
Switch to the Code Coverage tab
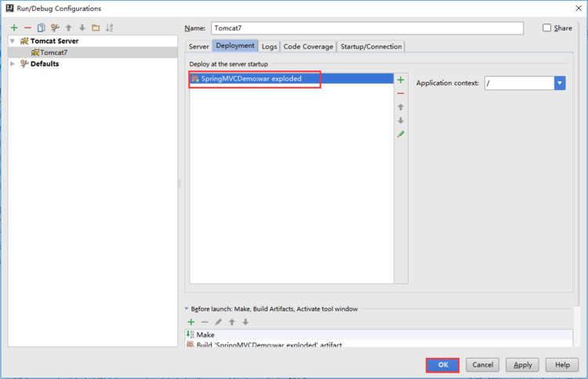coord(308,46)
